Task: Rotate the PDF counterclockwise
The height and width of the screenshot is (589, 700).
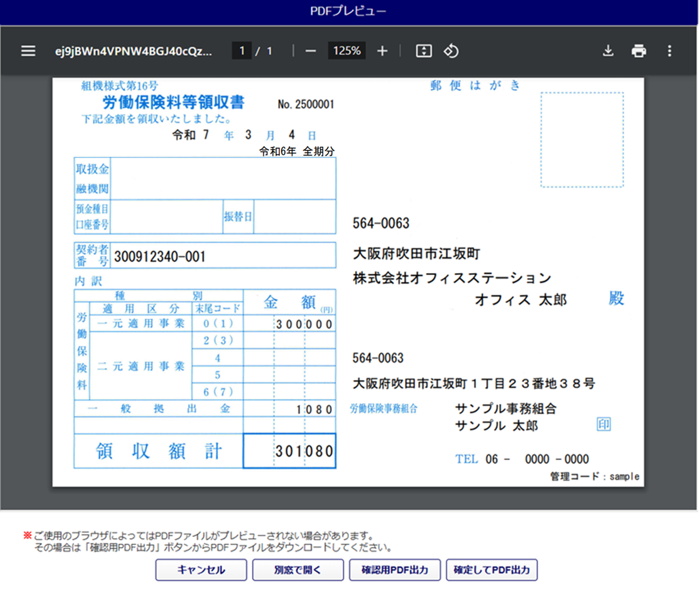Action: (451, 51)
